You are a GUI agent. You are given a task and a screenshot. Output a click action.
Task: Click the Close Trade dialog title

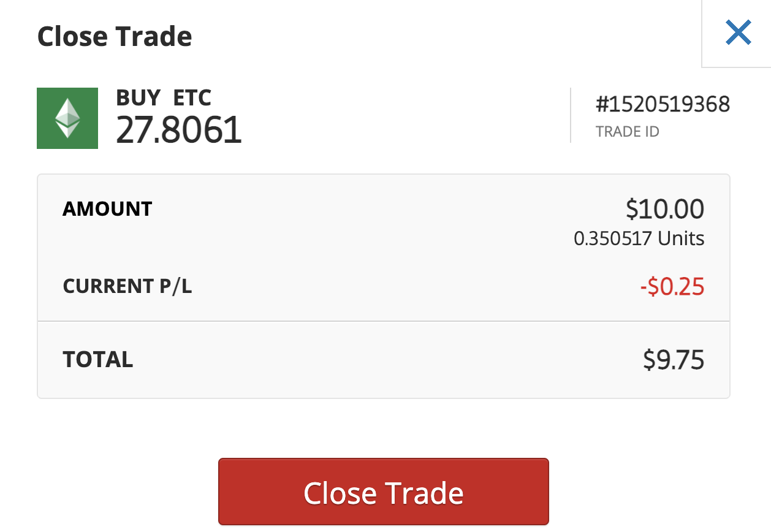(115, 37)
